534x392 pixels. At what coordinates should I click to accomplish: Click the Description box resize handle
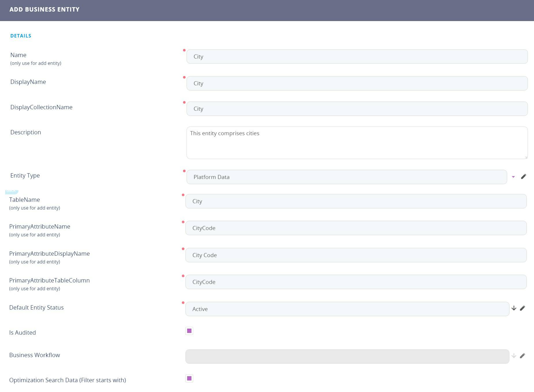(x=526, y=157)
